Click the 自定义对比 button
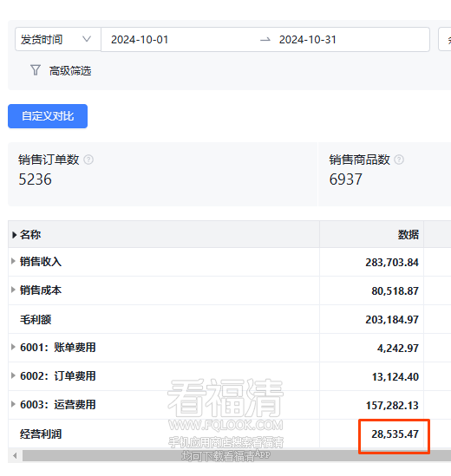451x476 pixels. [x=48, y=116]
